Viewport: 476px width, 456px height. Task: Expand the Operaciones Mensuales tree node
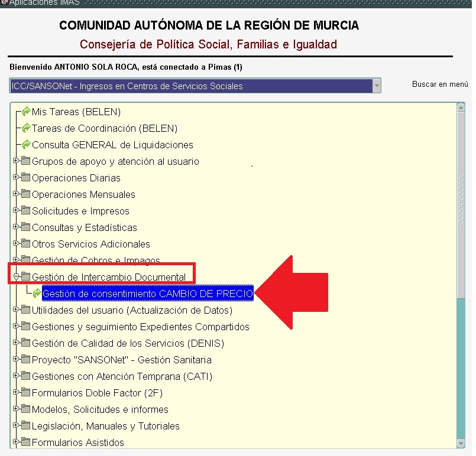coord(16,194)
